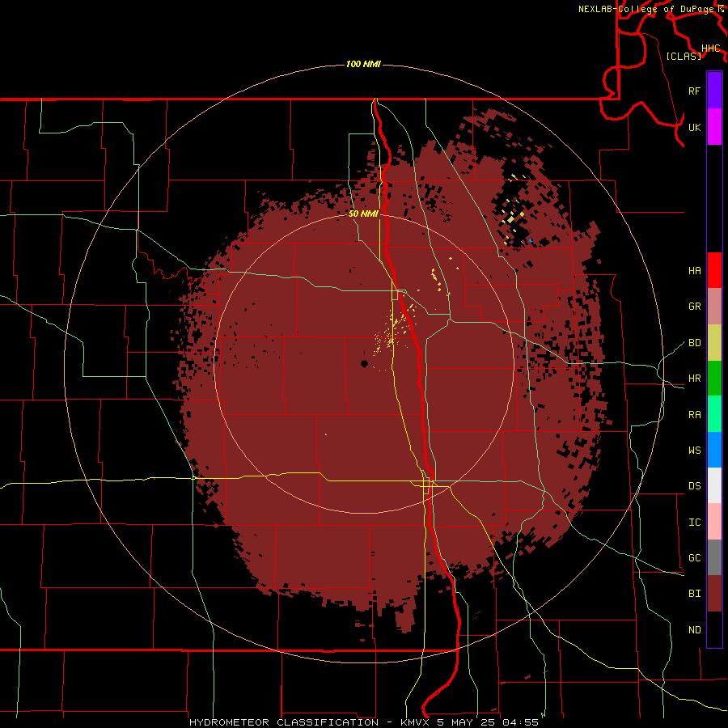Screen dimensions: 728x728
Task: Click the WS blue legend swatch
Action: [714, 450]
